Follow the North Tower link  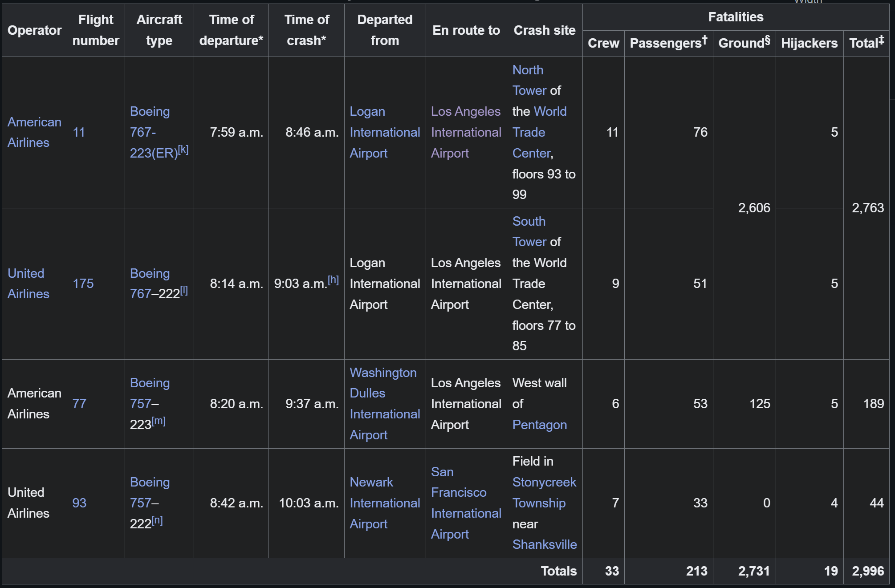[530, 80]
